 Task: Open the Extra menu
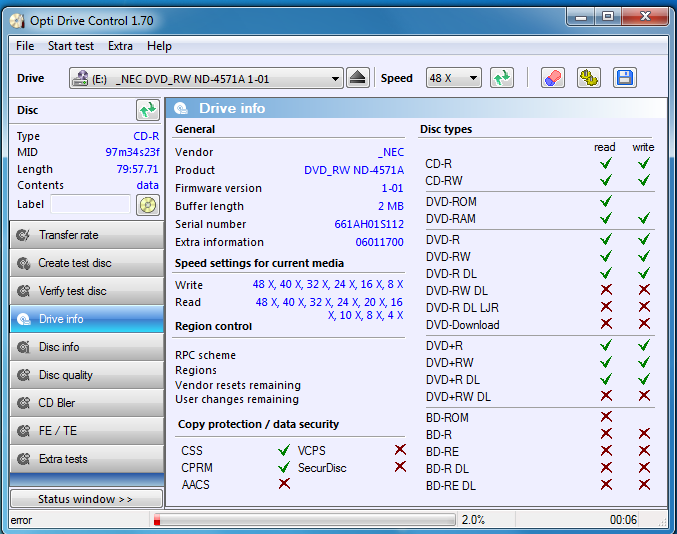point(120,46)
